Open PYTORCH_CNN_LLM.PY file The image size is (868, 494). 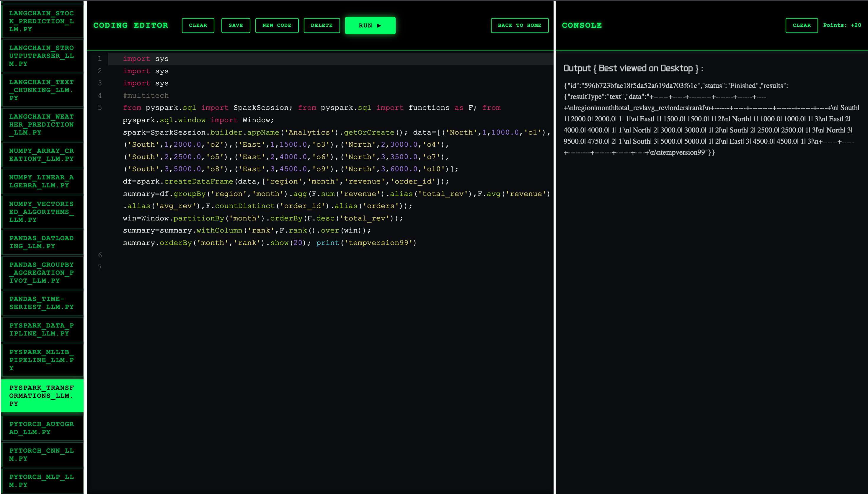tap(42, 455)
